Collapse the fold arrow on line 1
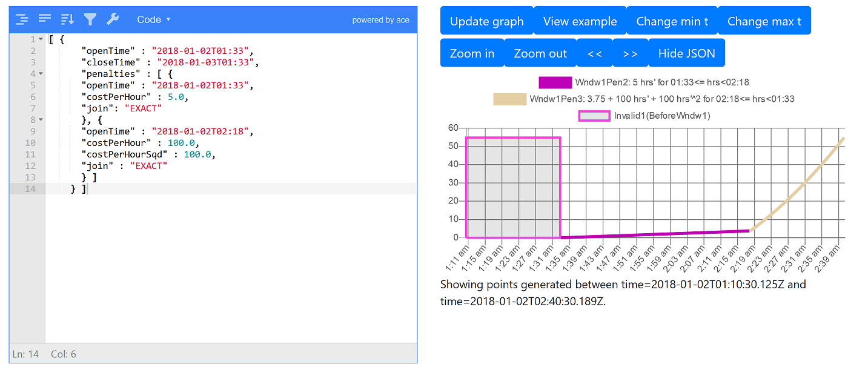 [41, 39]
